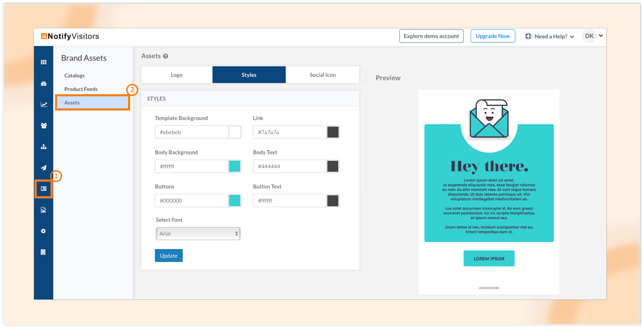The width and height of the screenshot is (644, 328).
Task: Click the Body Background hex field
Action: 192,166
